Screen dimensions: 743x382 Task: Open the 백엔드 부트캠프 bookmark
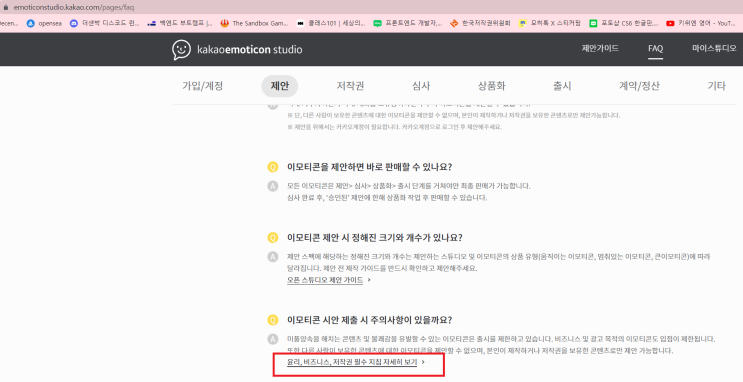tap(180, 23)
